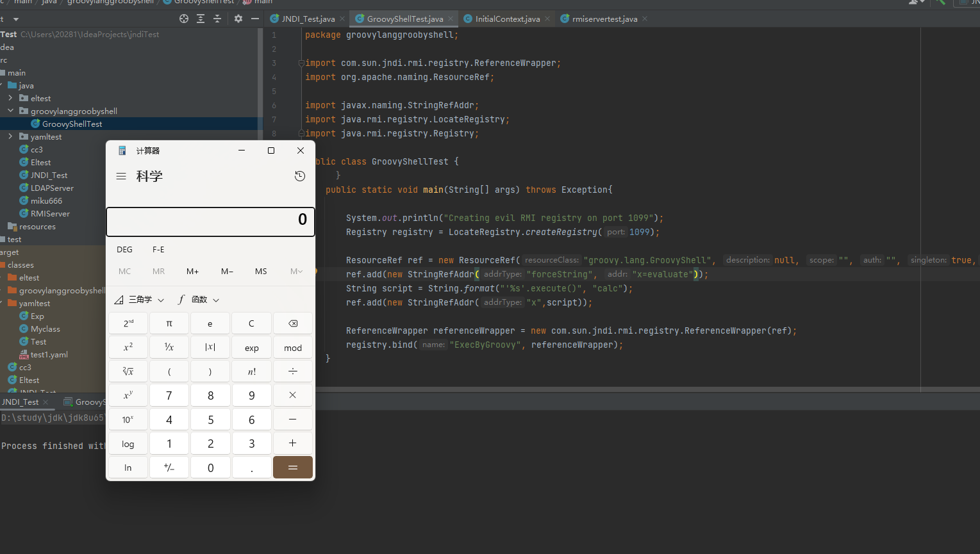Click the ln key in calculator
980x554 pixels.
128,468
